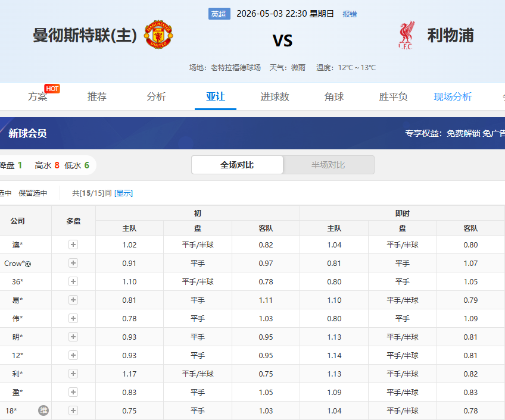
Task: Click the 公司 column header
Action: [x=18, y=221]
